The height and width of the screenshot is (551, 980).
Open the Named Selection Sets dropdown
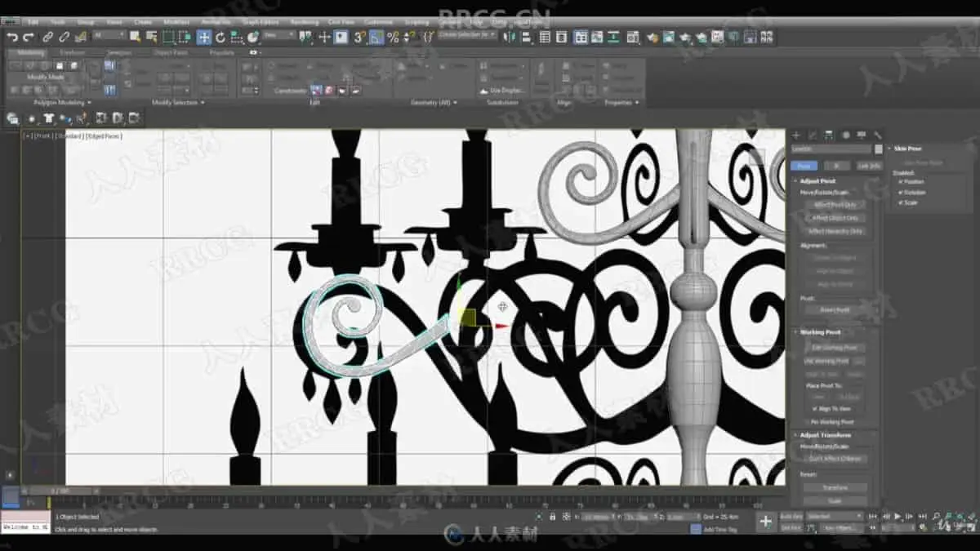(467, 36)
